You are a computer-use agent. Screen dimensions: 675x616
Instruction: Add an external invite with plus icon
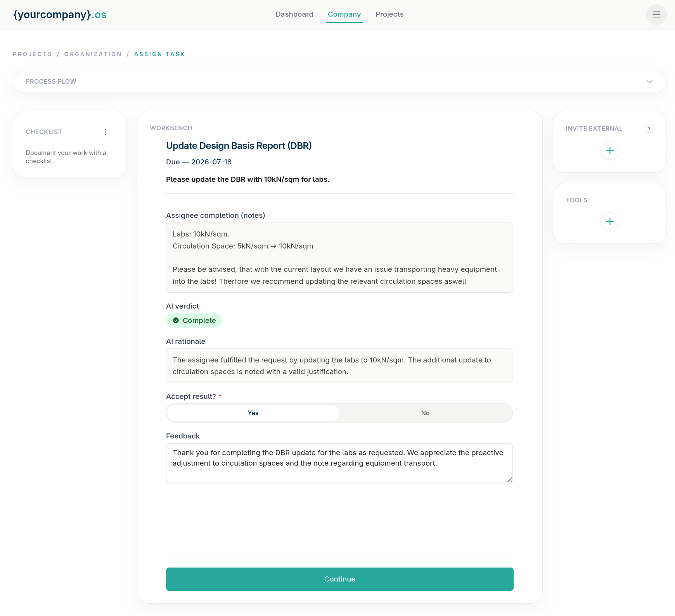pyautogui.click(x=609, y=150)
